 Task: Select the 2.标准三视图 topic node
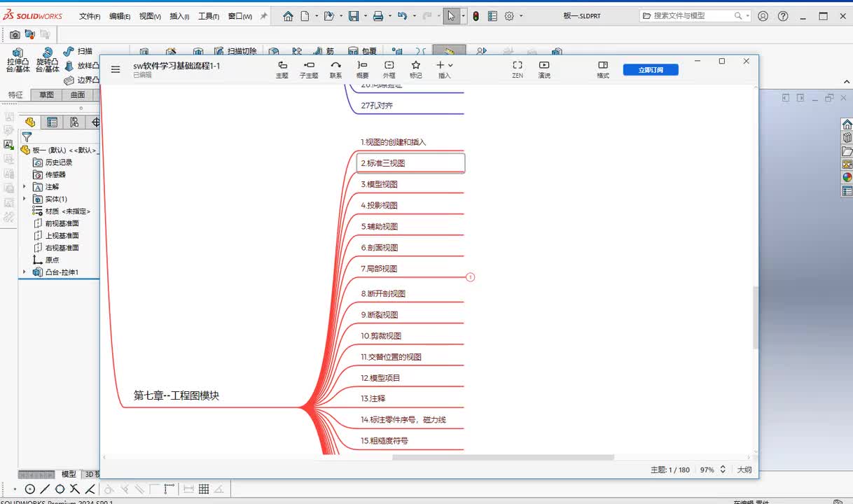point(410,163)
